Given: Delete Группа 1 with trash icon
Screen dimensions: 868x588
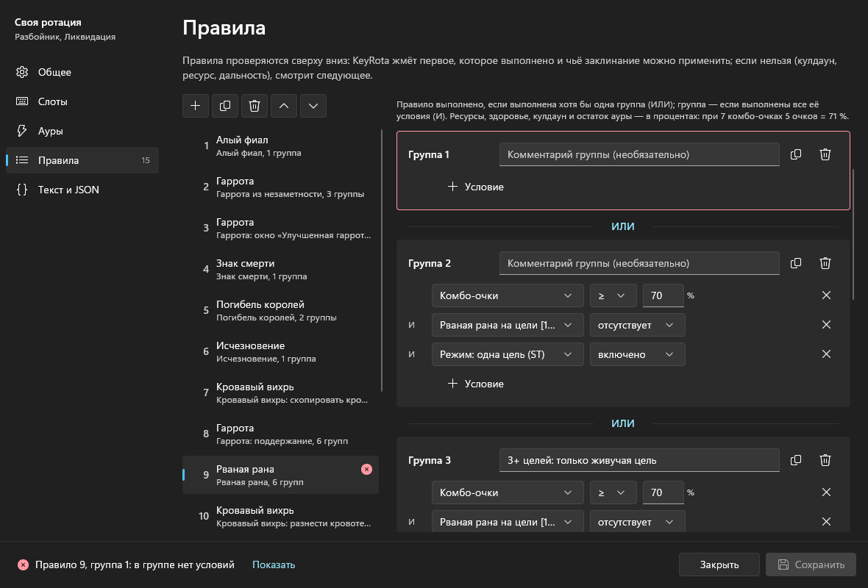Looking at the screenshot, I should point(825,154).
